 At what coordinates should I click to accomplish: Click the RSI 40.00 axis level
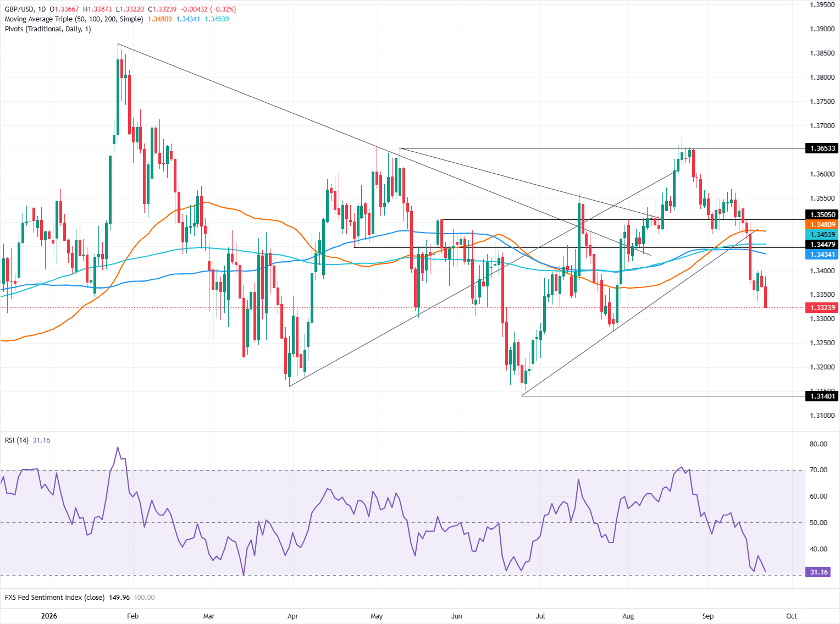(x=819, y=549)
